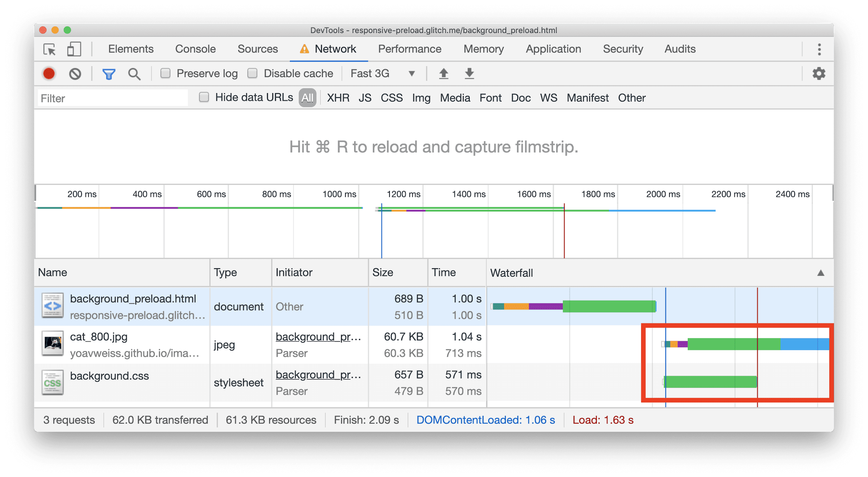
Task: Switch to the Performance tab
Action: (x=411, y=49)
